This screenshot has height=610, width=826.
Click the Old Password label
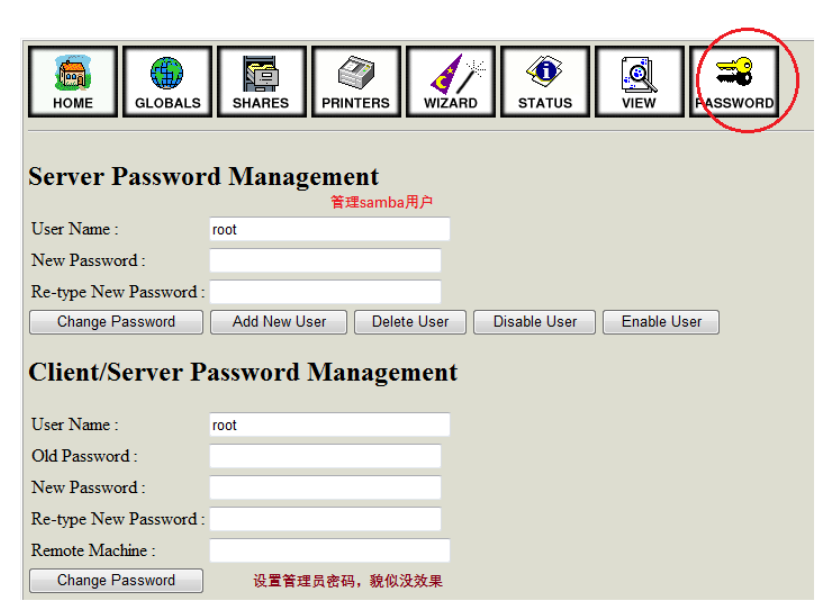point(84,456)
